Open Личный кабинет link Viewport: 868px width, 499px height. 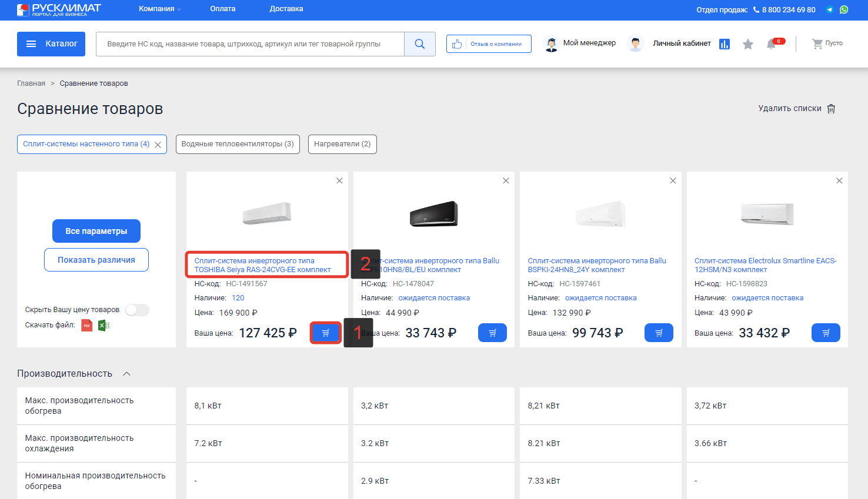682,43
